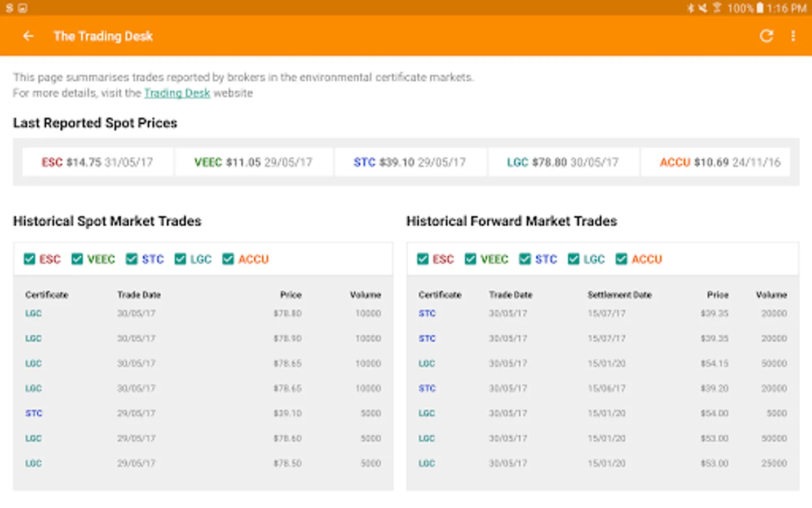Click the $54.15 price in the forward trades table

714,364
